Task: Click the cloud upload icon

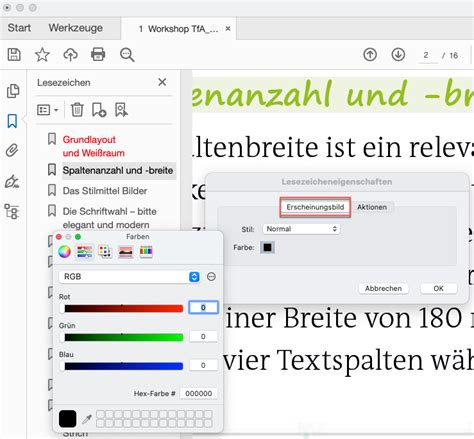Action: [x=70, y=54]
